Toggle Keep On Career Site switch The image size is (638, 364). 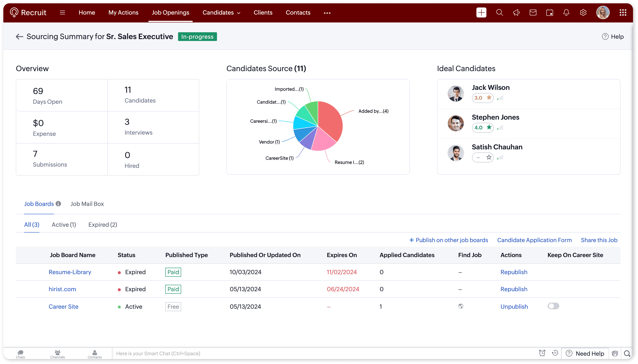tap(553, 306)
